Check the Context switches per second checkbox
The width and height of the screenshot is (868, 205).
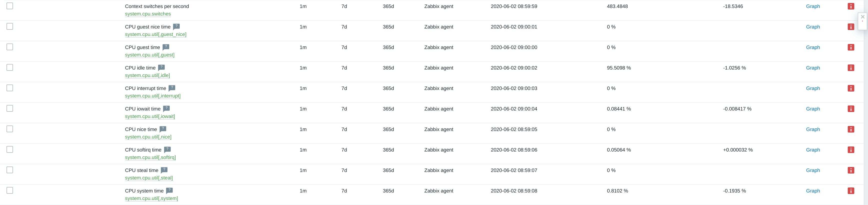pyautogui.click(x=10, y=6)
